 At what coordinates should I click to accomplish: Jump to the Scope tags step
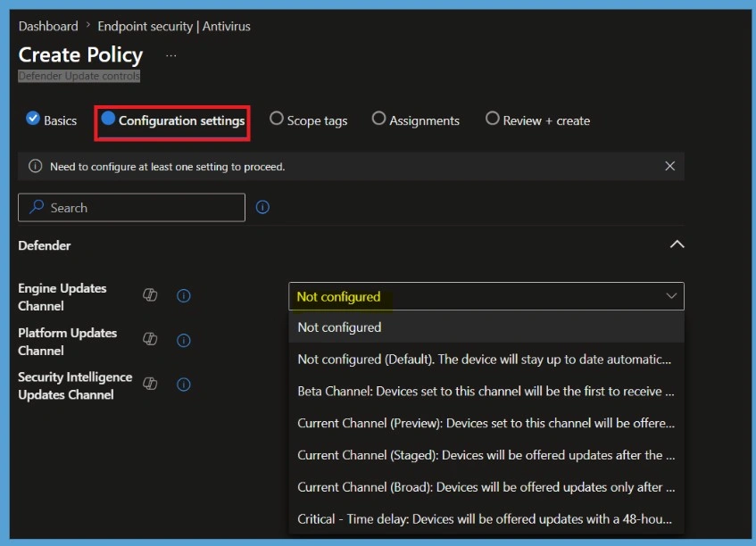[309, 120]
